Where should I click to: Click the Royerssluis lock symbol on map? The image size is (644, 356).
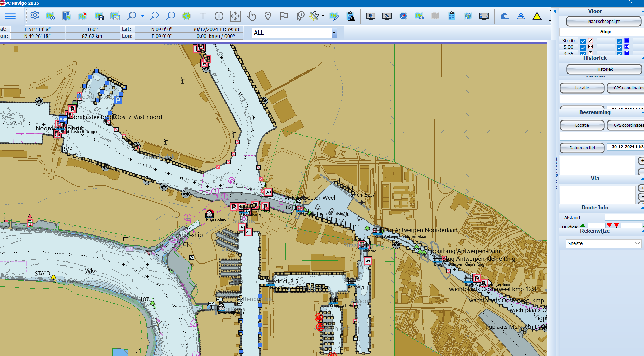click(x=209, y=214)
